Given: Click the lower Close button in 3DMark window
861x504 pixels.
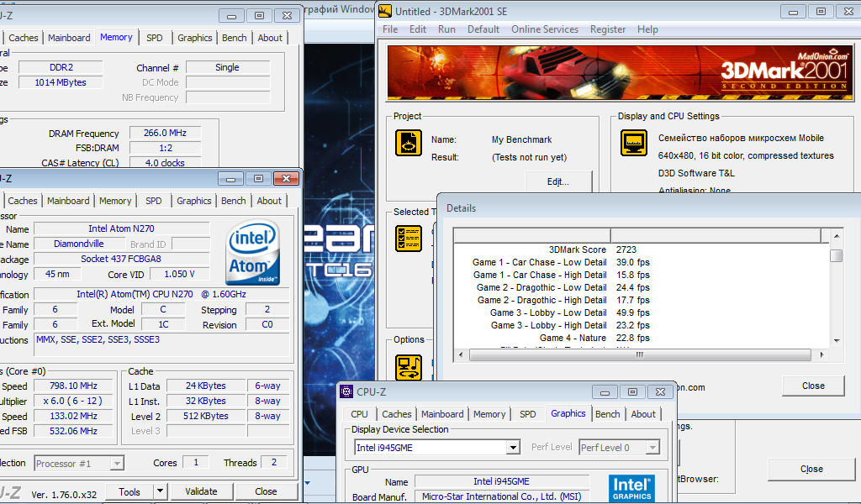Looking at the screenshot, I should click(x=811, y=469).
